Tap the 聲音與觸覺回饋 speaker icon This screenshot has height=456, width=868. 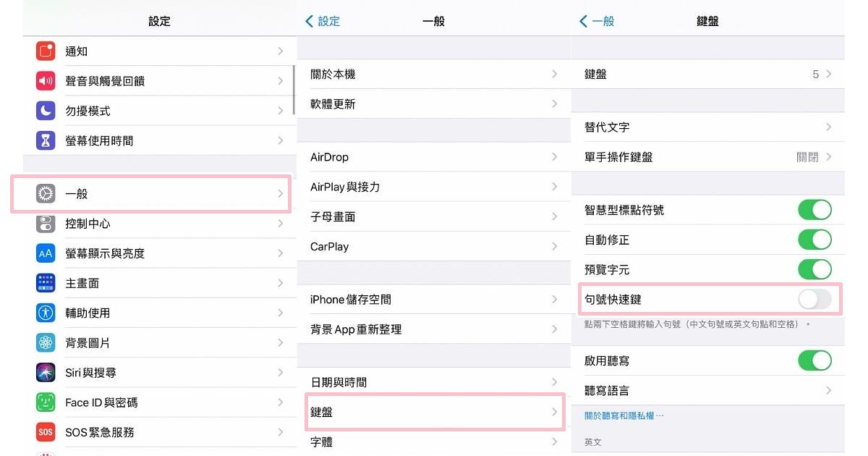(x=46, y=81)
